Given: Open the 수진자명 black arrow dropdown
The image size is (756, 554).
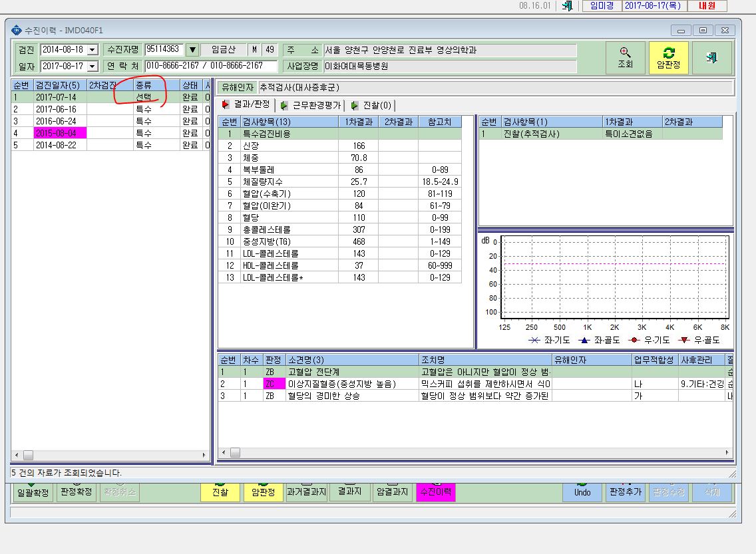Looking at the screenshot, I should 192,50.
